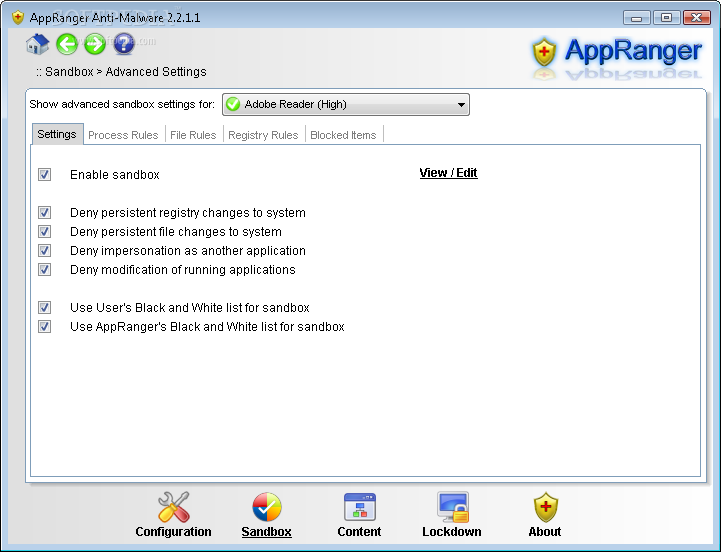Click the underlined Sandbox label

coord(267,532)
